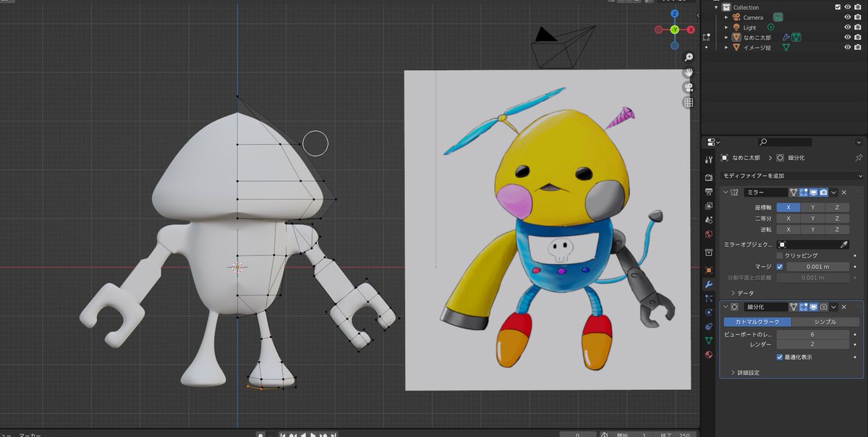Open the Render properties tab
This screenshot has height=437, width=868.
709,177
